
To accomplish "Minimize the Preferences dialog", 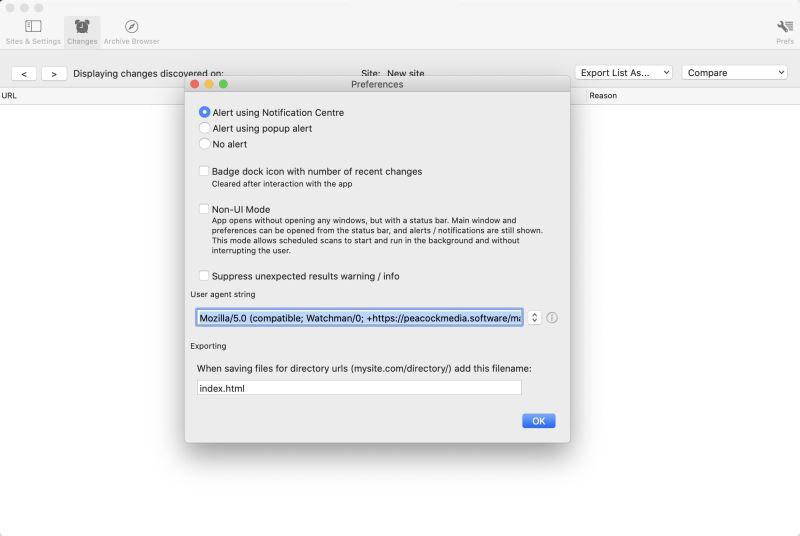I will click(x=209, y=84).
